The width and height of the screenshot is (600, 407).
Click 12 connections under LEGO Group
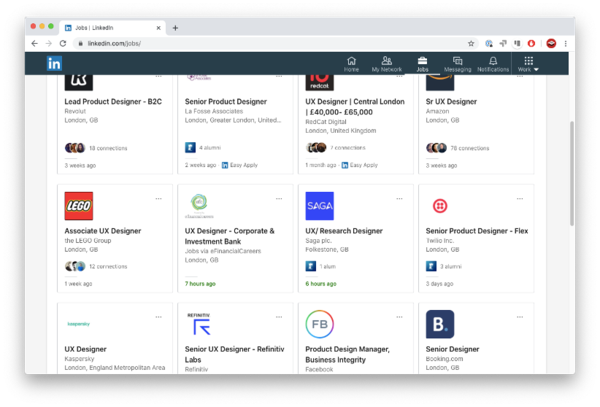click(x=108, y=267)
